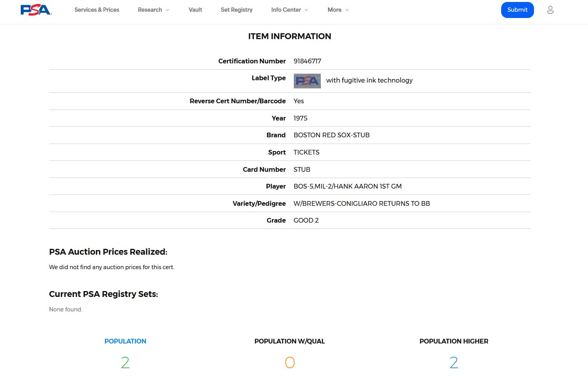Open the More dropdown menu
Viewport: 588px width, 392px height.
click(338, 10)
